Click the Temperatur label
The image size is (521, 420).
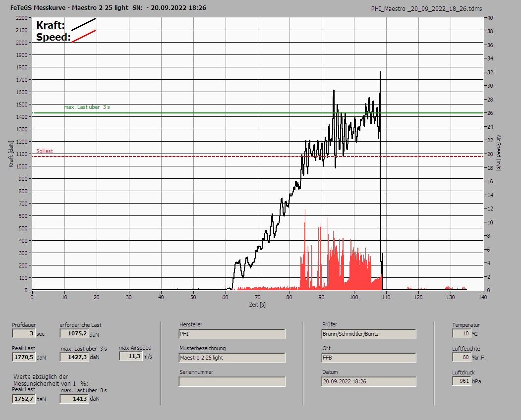[x=466, y=325]
